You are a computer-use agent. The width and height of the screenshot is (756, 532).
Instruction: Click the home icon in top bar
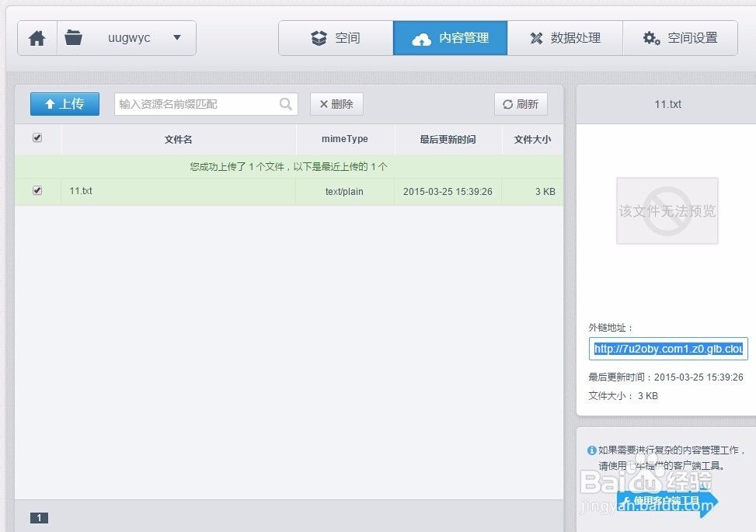pyautogui.click(x=36, y=37)
